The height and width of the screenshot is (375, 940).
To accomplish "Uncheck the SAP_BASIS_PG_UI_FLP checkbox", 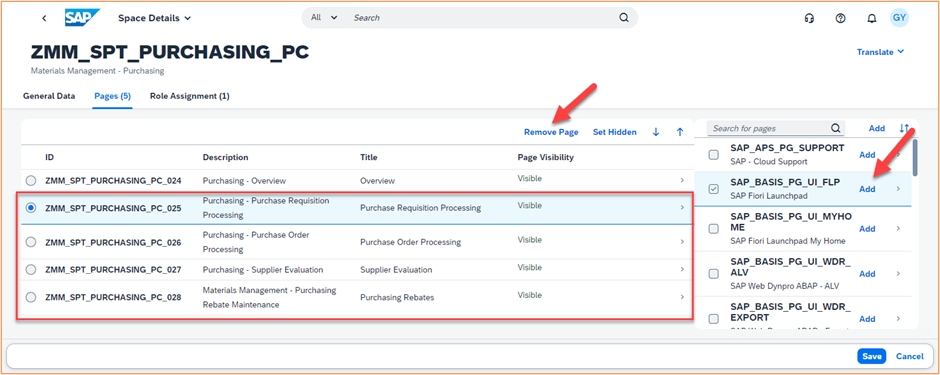I will tap(713, 189).
